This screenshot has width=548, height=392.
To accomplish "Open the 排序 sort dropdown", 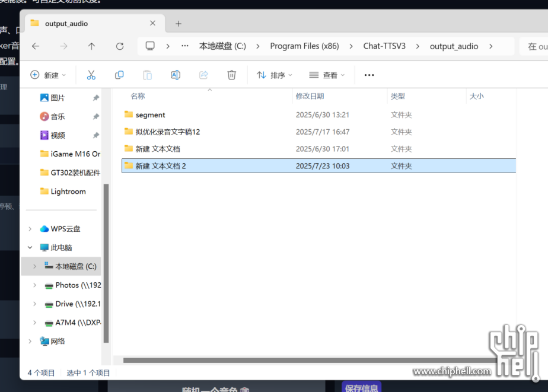I will 275,75.
